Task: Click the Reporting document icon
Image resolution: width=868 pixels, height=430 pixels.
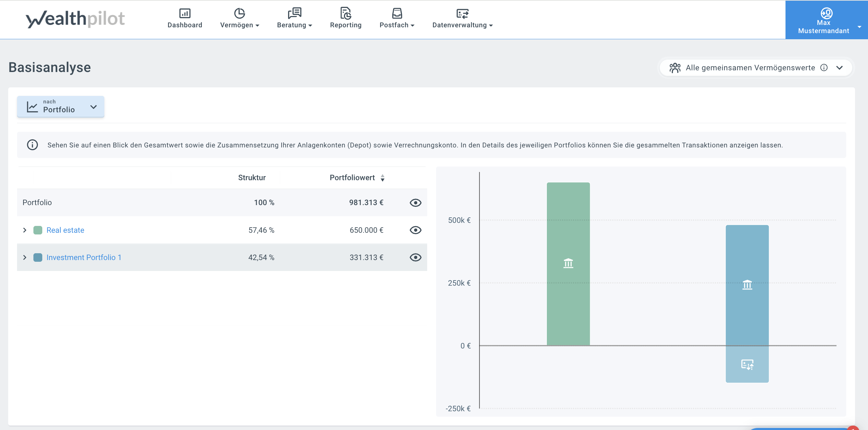Action: point(346,13)
